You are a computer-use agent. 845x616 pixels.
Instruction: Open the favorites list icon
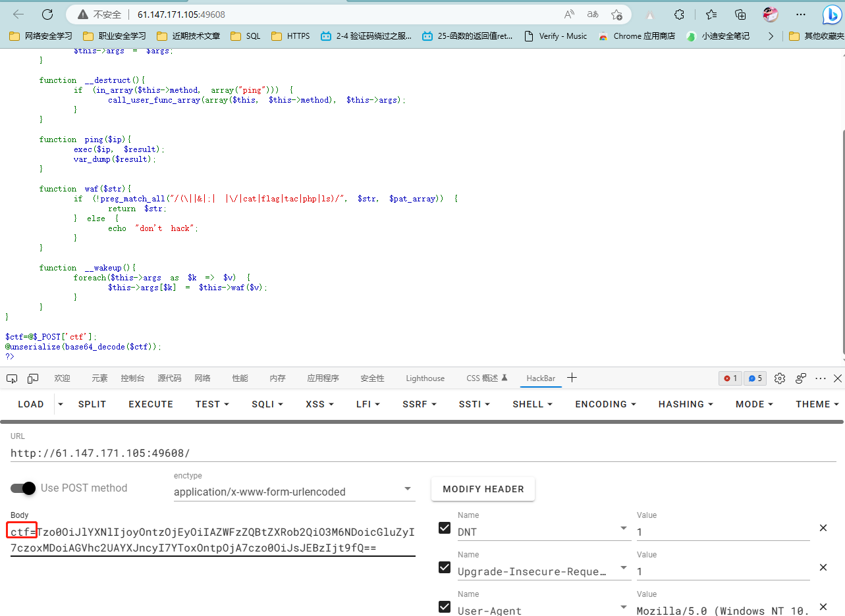(711, 14)
